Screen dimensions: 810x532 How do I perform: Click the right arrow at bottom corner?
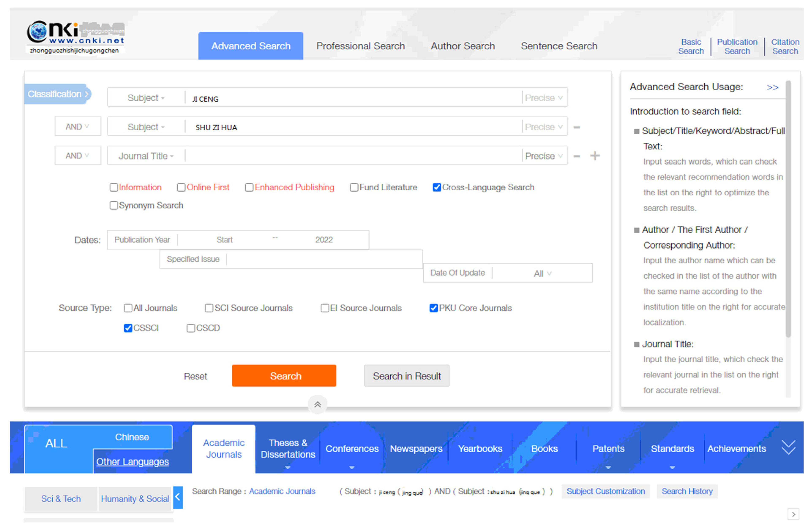point(793,514)
